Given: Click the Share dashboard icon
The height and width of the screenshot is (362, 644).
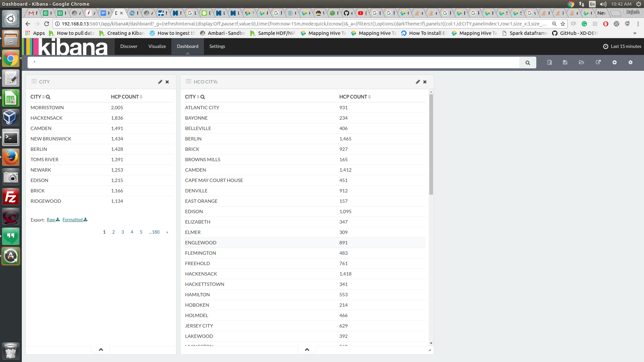Looking at the screenshot, I should pyautogui.click(x=598, y=62).
